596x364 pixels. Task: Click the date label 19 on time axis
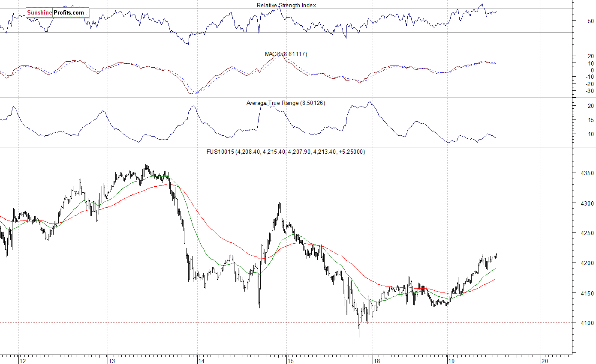[452, 361]
